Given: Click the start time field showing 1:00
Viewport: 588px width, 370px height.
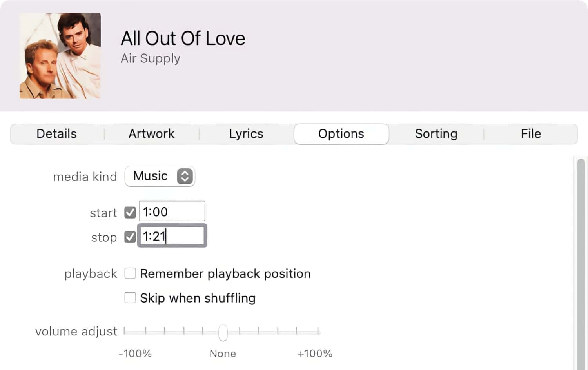Looking at the screenshot, I should 172,211.
